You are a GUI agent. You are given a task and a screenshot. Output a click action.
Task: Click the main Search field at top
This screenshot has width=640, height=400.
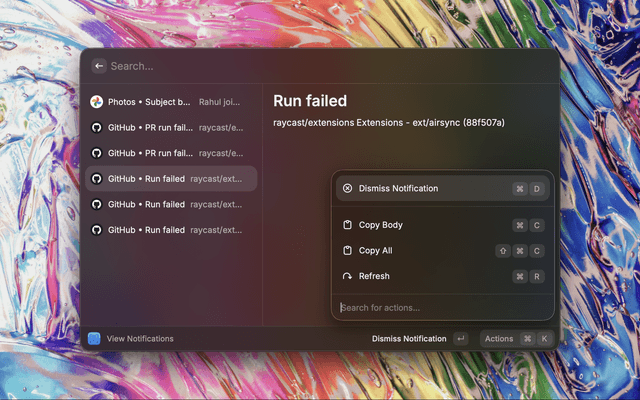pos(300,66)
